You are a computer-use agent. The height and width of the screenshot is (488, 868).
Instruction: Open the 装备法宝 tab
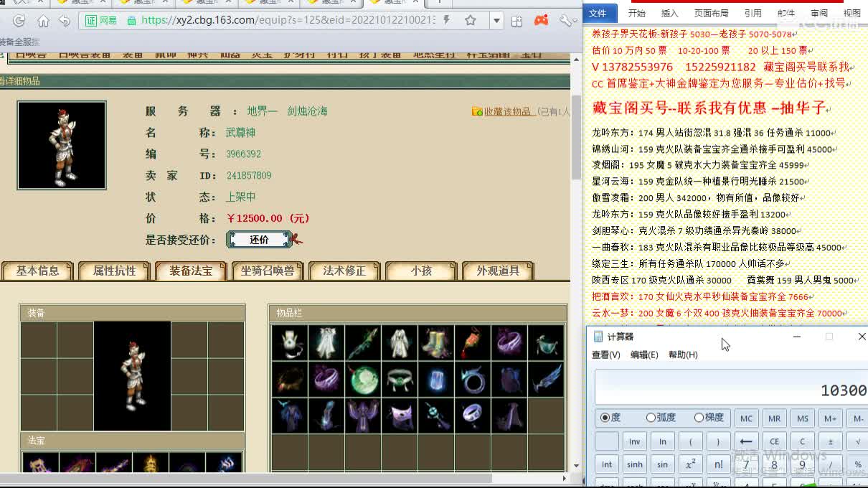(x=191, y=271)
